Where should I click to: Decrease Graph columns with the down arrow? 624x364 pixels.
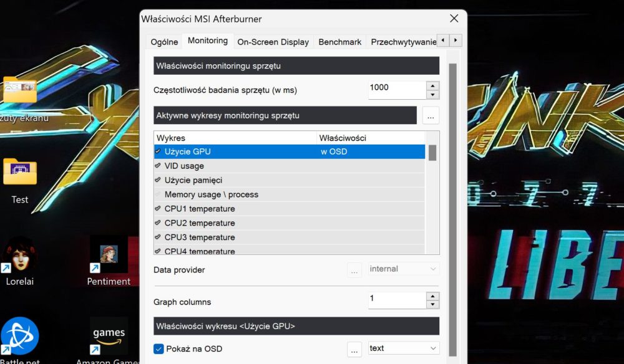(432, 305)
